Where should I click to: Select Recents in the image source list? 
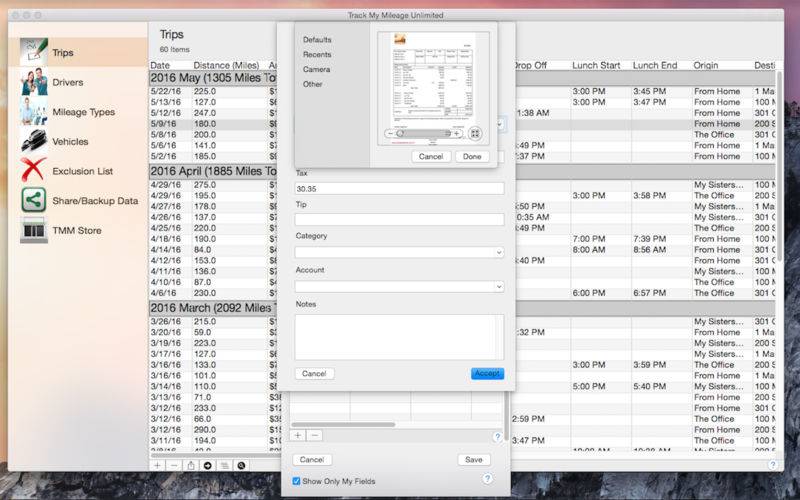click(x=317, y=54)
